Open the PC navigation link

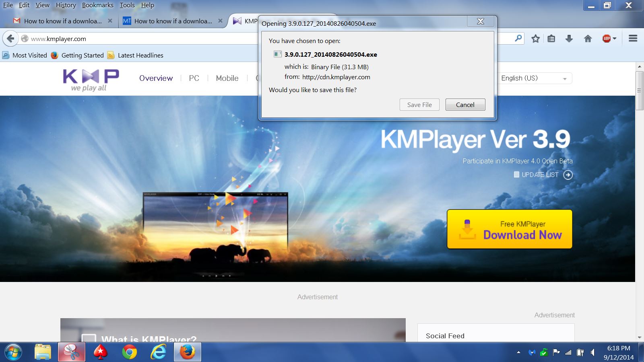(x=194, y=78)
